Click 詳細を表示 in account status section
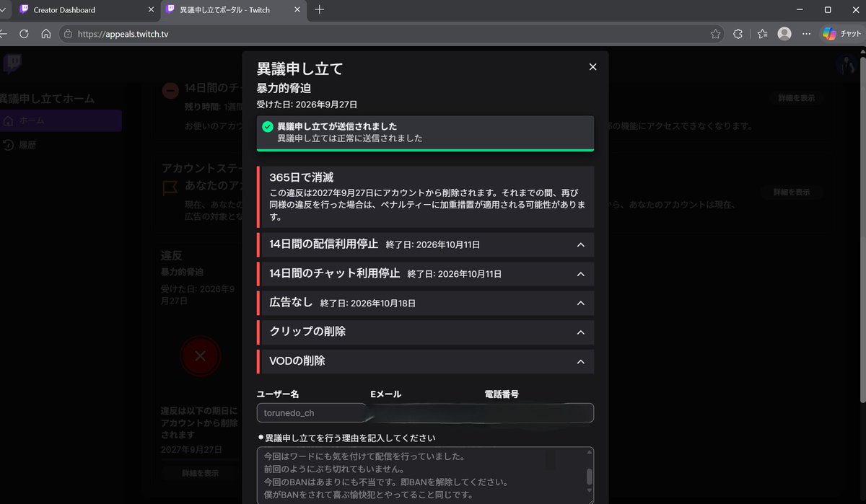 click(x=791, y=193)
